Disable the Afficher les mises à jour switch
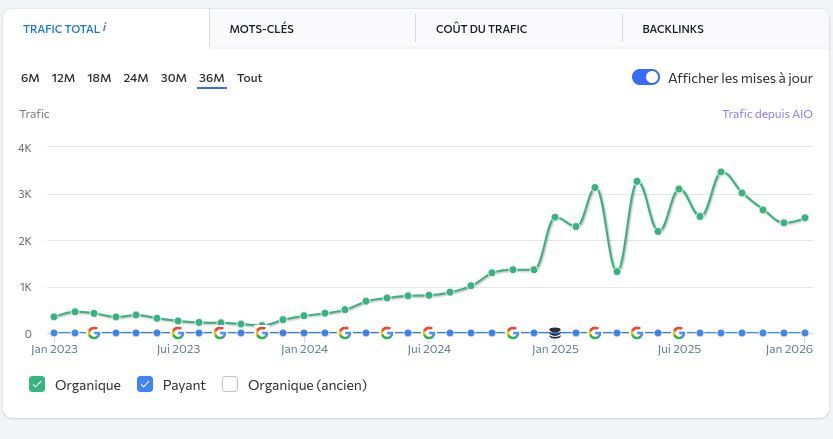Screen dimensions: 833x439 tap(646, 78)
